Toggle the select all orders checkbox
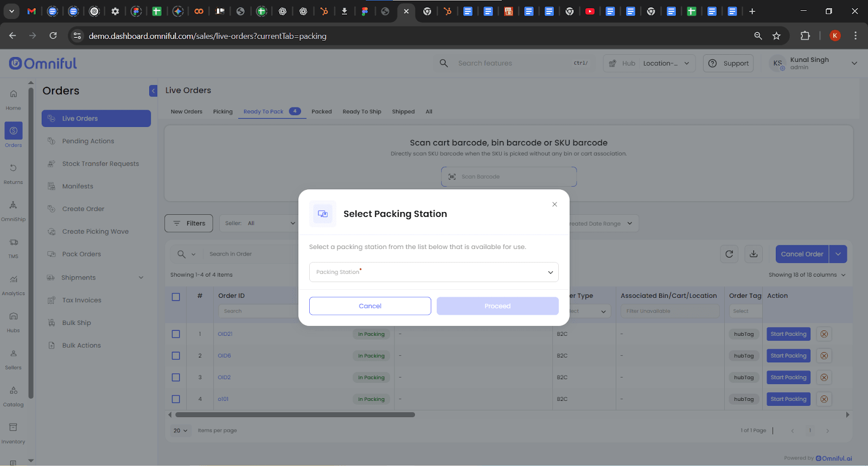 [176, 297]
